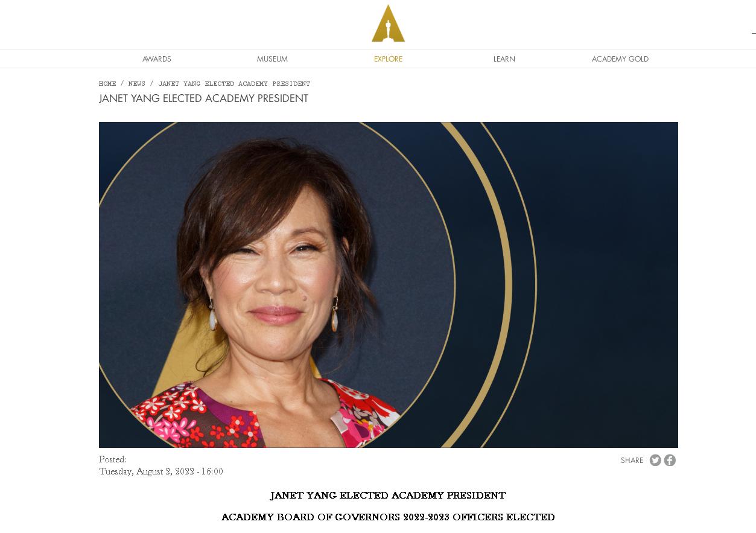Click the Janet Yang breadcrumb entry
756x533 pixels.
click(x=234, y=84)
